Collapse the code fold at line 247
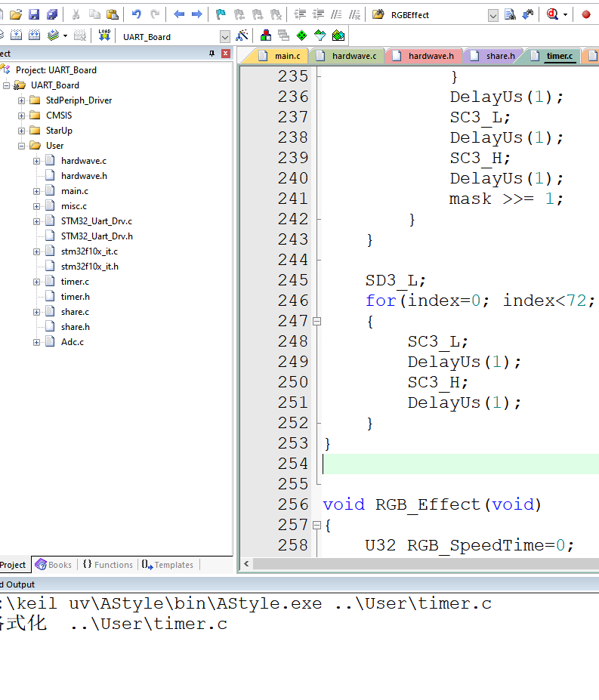The width and height of the screenshot is (599, 700). [x=316, y=321]
